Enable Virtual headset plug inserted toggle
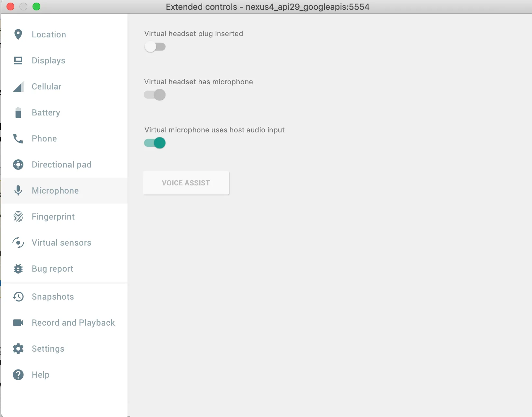 pyautogui.click(x=155, y=47)
